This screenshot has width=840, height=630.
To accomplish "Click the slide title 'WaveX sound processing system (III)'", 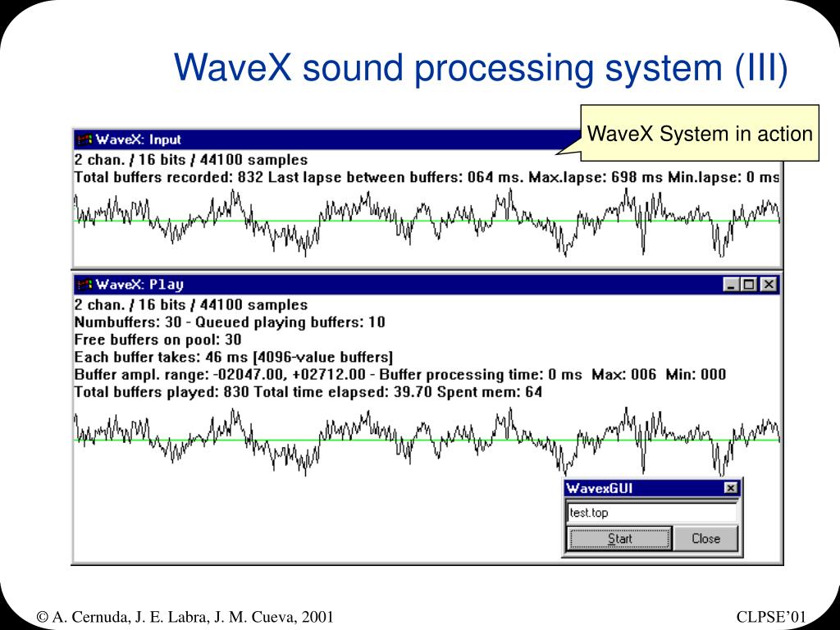I will click(481, 67).
